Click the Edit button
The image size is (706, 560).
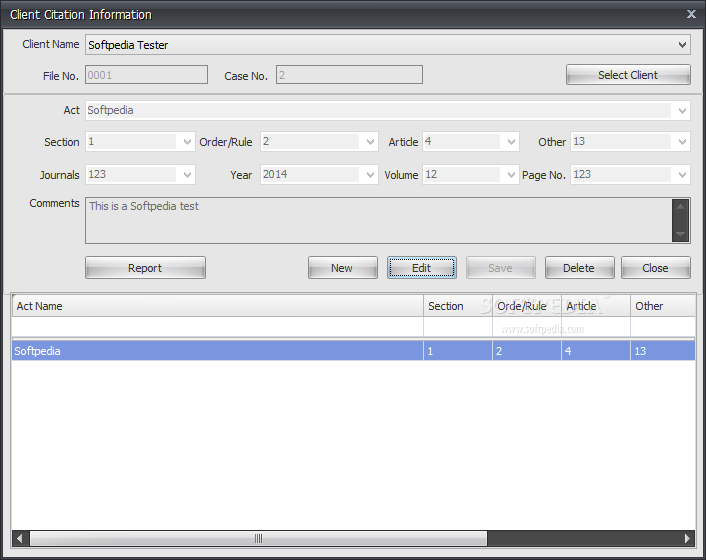point(422,268)
